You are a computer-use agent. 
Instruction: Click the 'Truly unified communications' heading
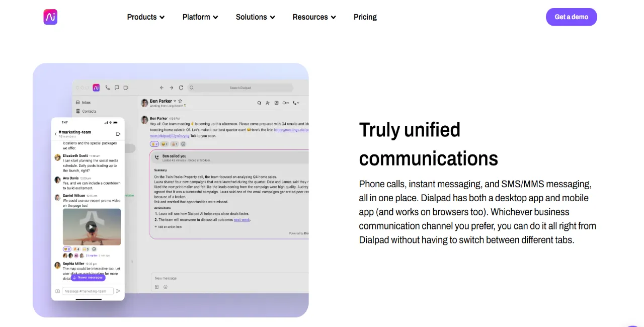point(428,144)
